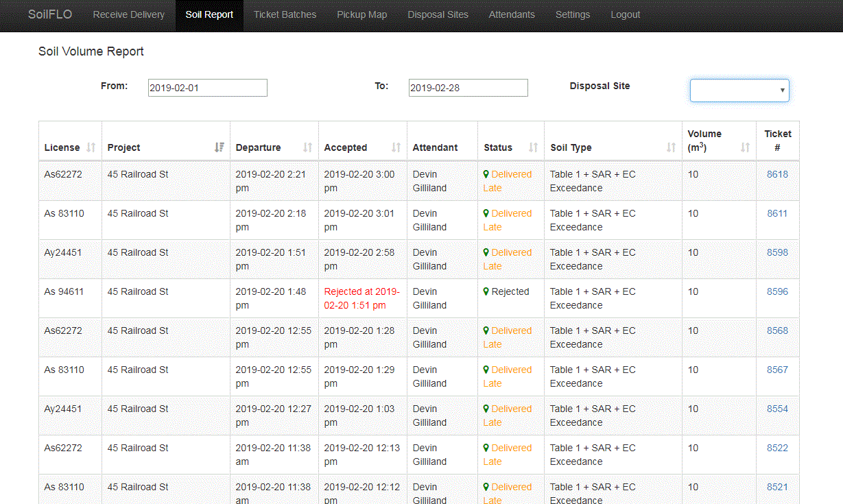
Task: Sort table by Departure column
Action: (274, 141)
